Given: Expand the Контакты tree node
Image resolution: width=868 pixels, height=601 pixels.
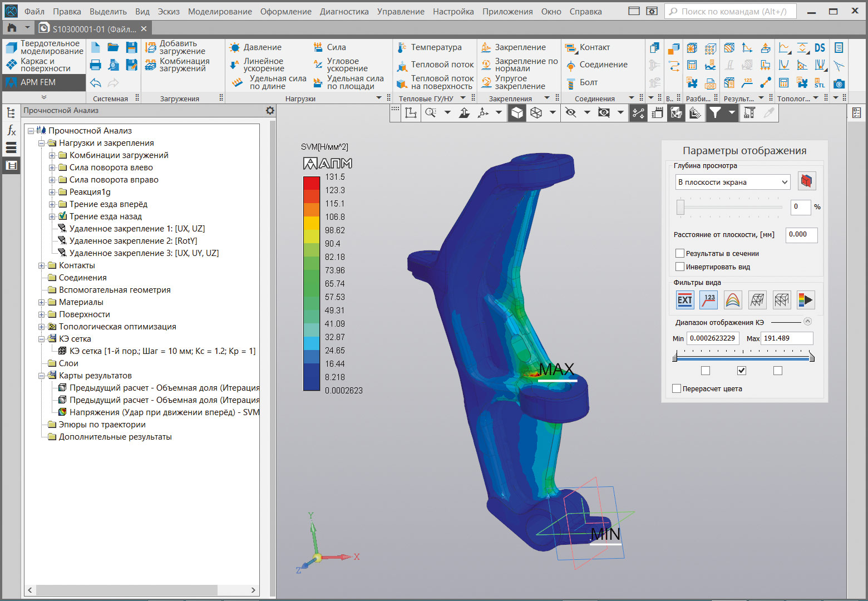Looking at the screenshot, I should (41, 265).
